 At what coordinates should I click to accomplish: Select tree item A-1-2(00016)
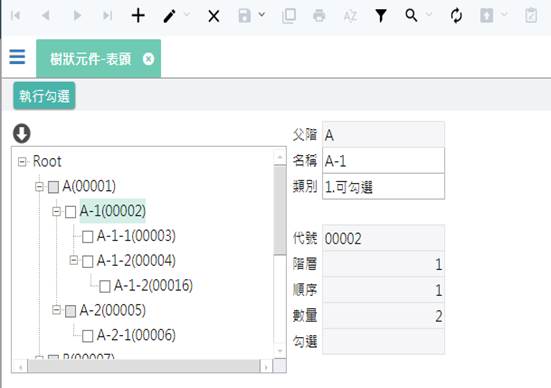[x=154, y=285]
